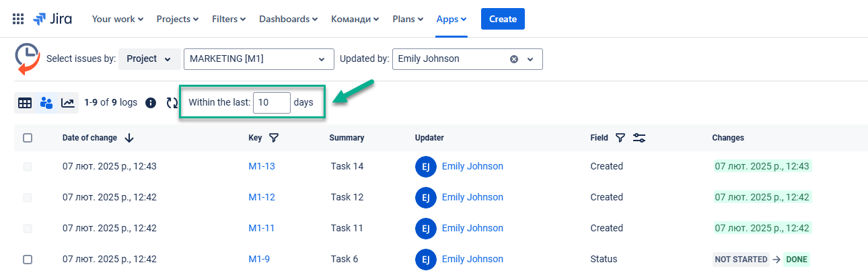Refresh the logs list

click(x=172, y=103)
